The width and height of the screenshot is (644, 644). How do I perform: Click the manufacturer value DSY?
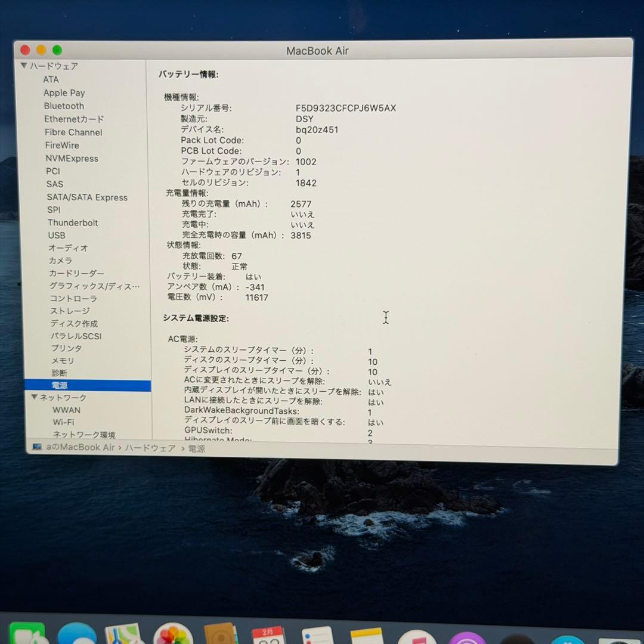click(x=304, y=119)
